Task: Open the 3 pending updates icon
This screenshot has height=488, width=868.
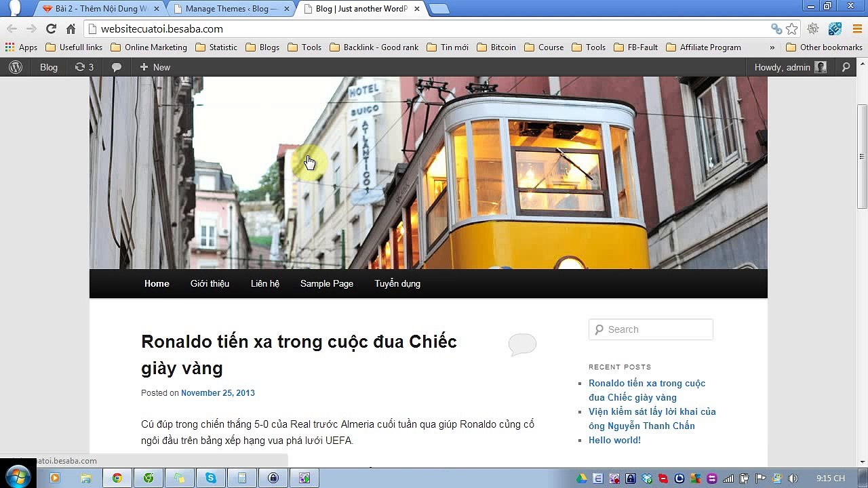Action: click(x=84, y=67)
